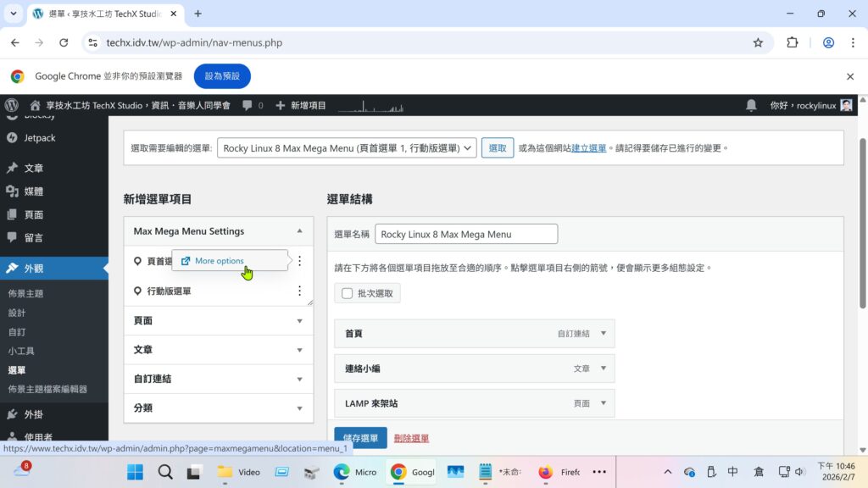Bookmark this page with star icon
Image resolution: width=868 pixels, height=488 pixels.
758,42
